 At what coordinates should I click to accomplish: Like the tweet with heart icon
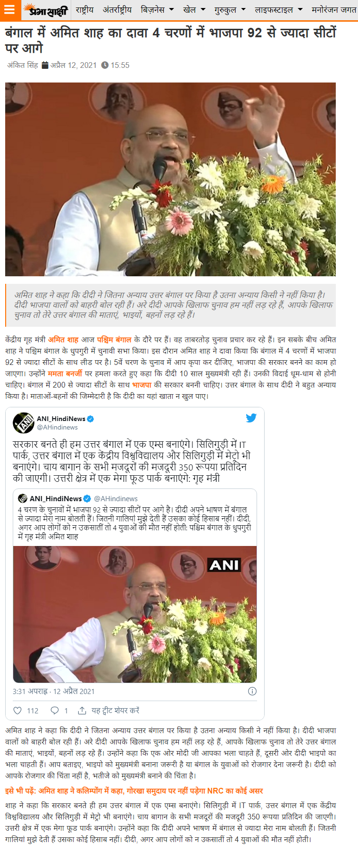(17, 711)
